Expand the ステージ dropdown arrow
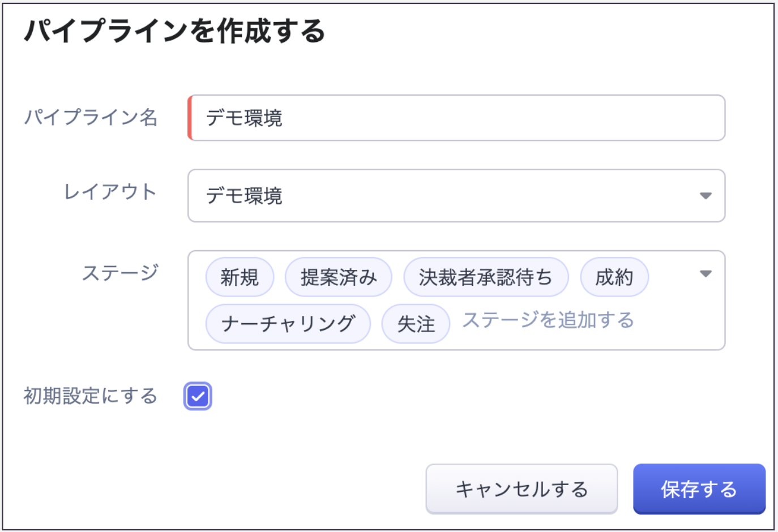 pos(705,274)
